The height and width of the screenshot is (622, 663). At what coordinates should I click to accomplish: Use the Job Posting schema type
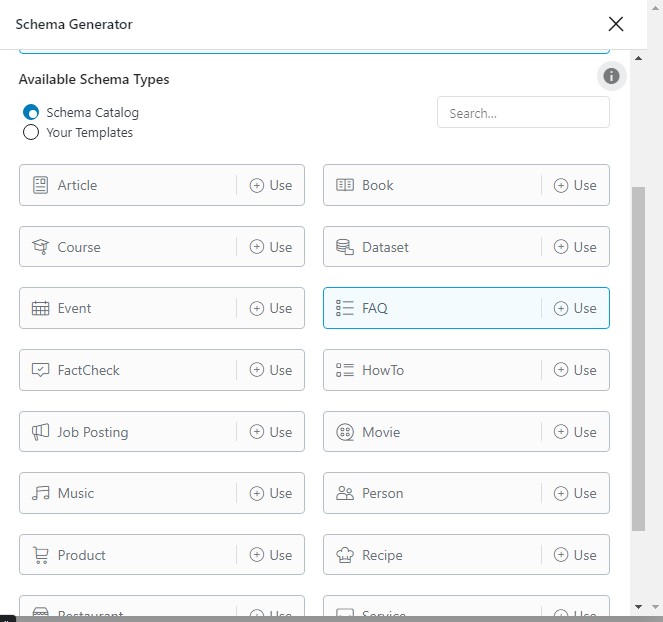click(271, 432)
